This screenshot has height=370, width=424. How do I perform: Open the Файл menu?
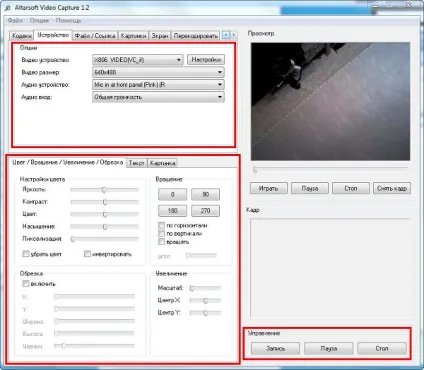coord(15,20)
